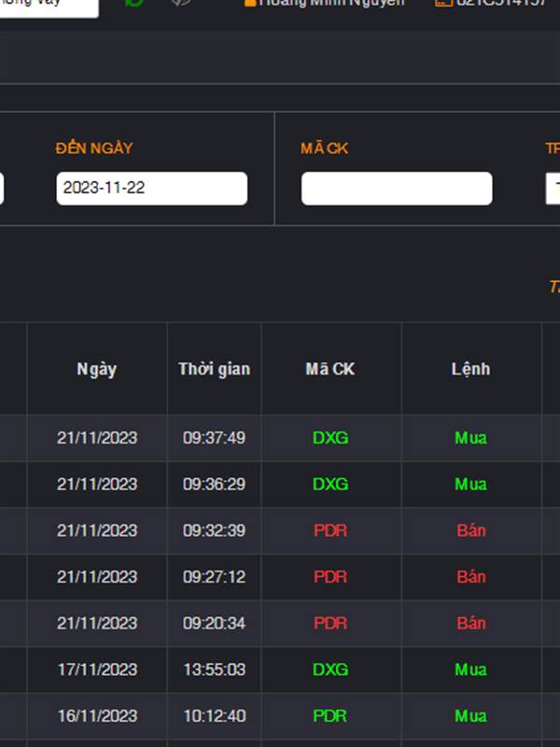Viewport: 560px width, 747px height.
Task: Click the Mã CK column header
Action: pos(330,369)
